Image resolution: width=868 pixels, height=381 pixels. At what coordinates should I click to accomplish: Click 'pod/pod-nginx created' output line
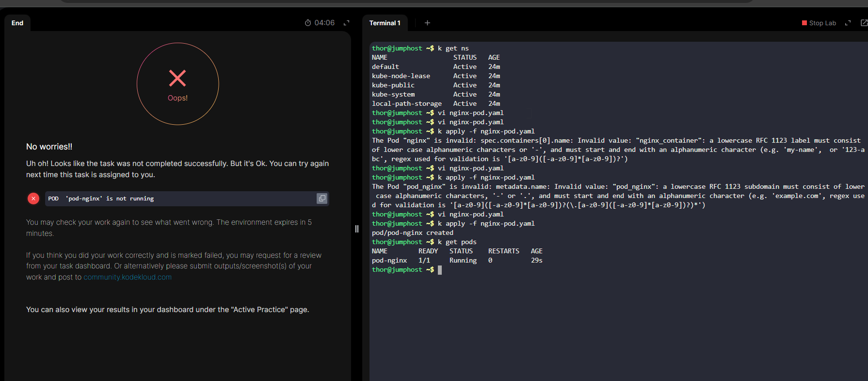[x=413, y=233]
